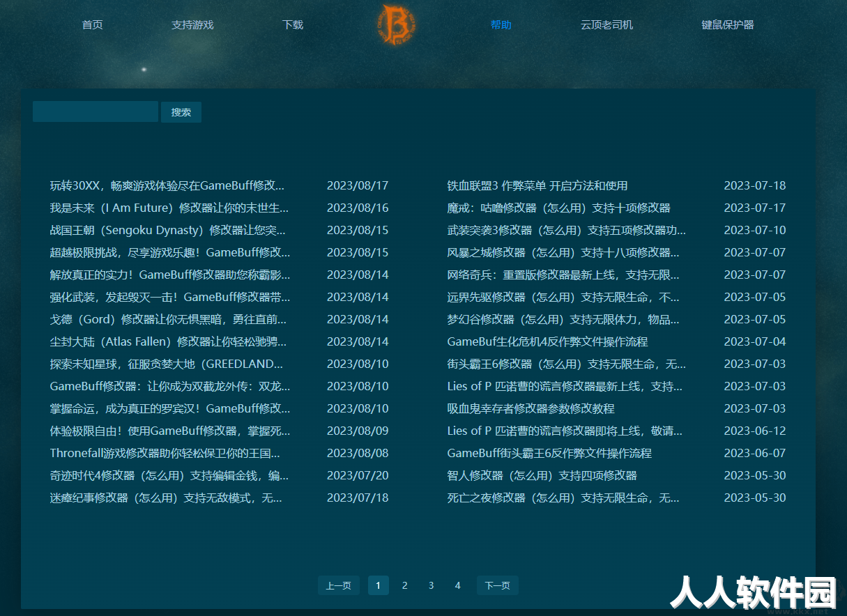This screenshot has height=616, width=847.
Task: Open the 远界先驱修改器 article
Action: (x=563, y=297)
